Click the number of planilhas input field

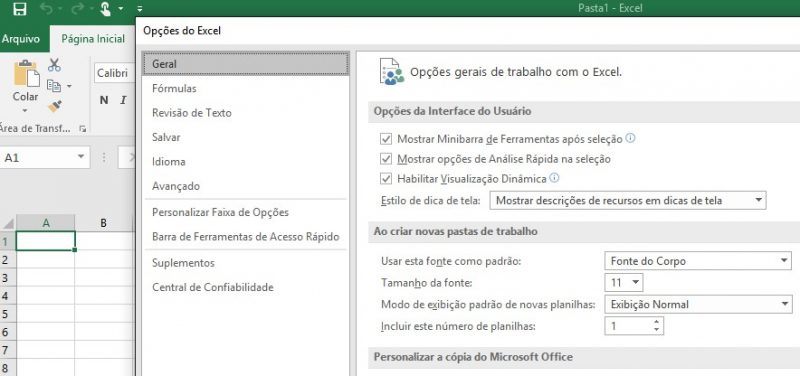click(628, 326)
